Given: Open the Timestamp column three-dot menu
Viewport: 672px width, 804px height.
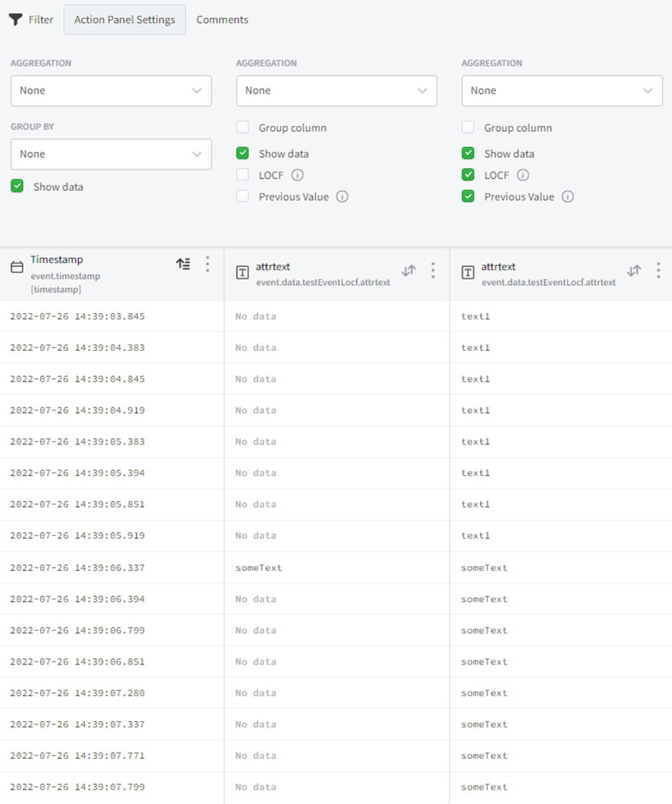Looking at the screenshot, I should [207, 264].
